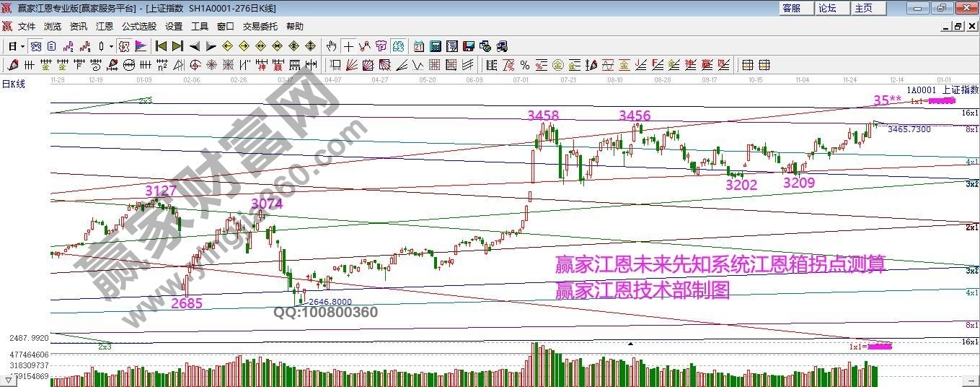
Task: Click the 论坛 button
Action: 827,8
